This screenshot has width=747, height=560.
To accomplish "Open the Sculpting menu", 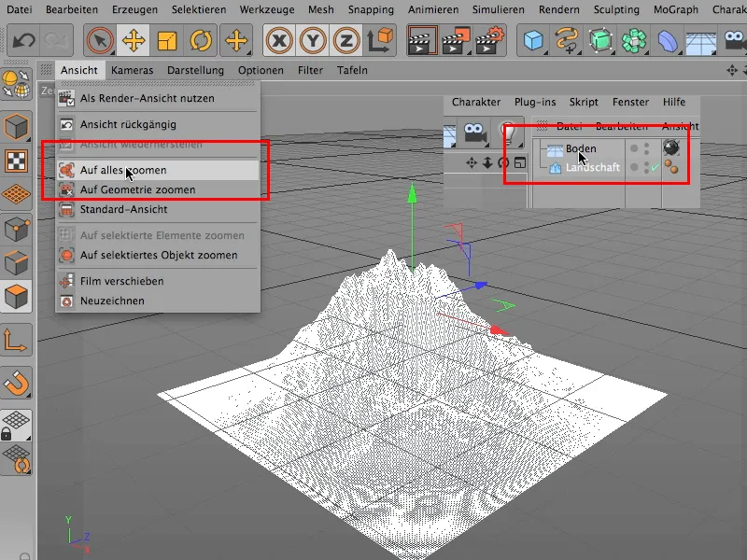I will click(616, 9).
